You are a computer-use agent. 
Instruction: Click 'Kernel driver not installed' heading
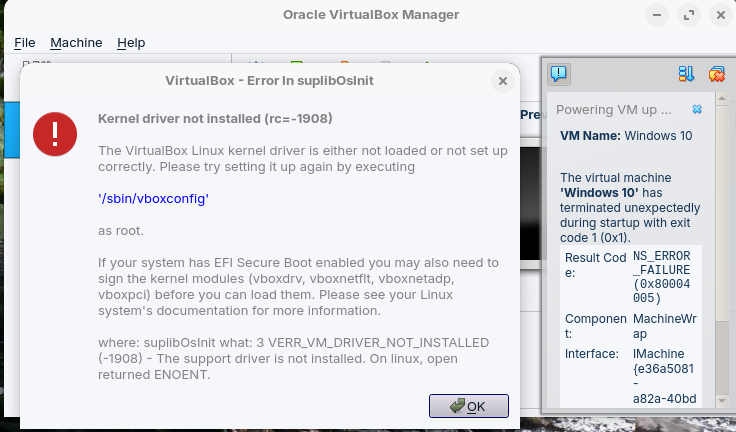point(215,118)
